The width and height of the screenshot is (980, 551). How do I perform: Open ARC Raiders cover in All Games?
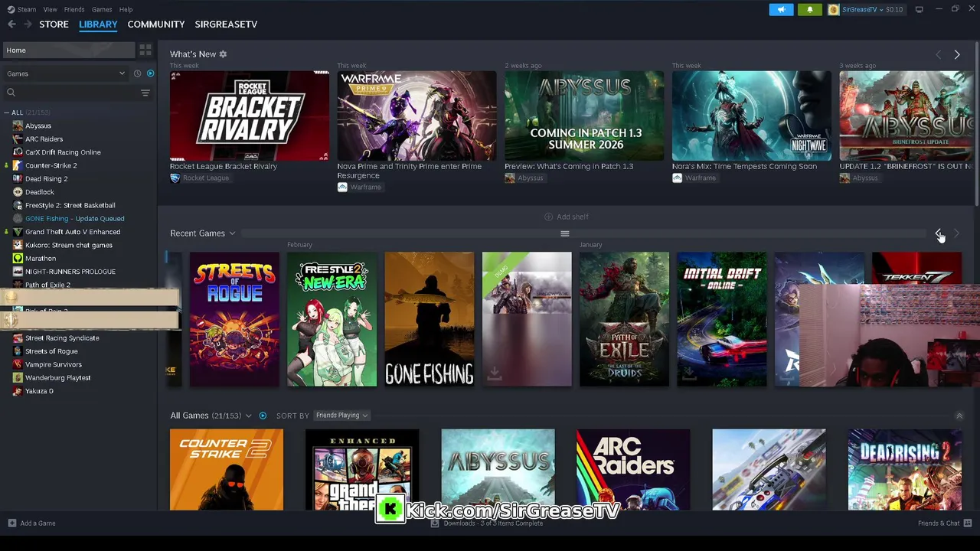633,469
